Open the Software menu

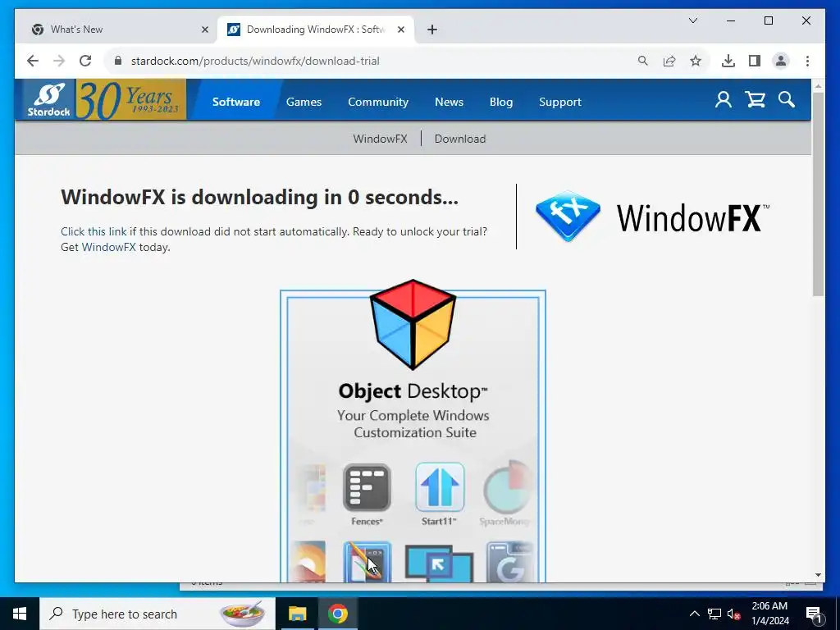point(235,102)
